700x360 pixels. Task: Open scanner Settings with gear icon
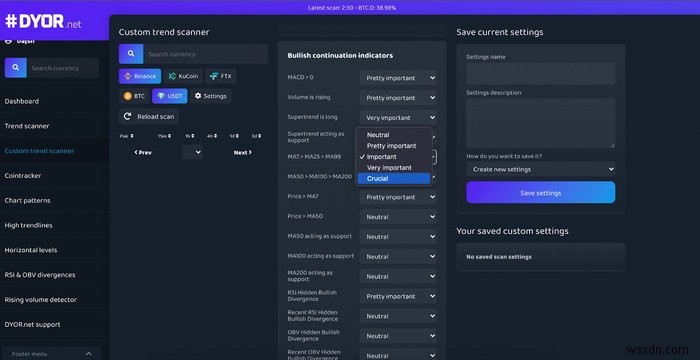coord(210,96)
